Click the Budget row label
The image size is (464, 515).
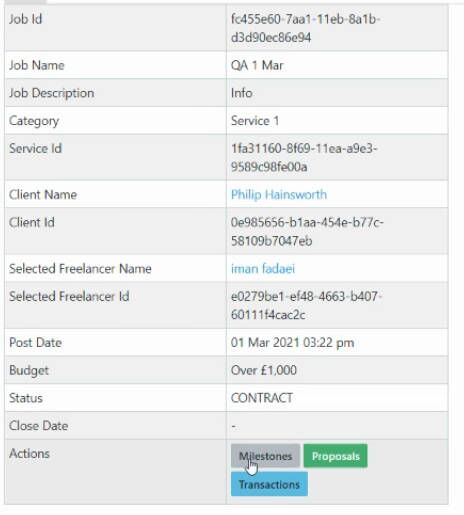[x=29, y=370]
